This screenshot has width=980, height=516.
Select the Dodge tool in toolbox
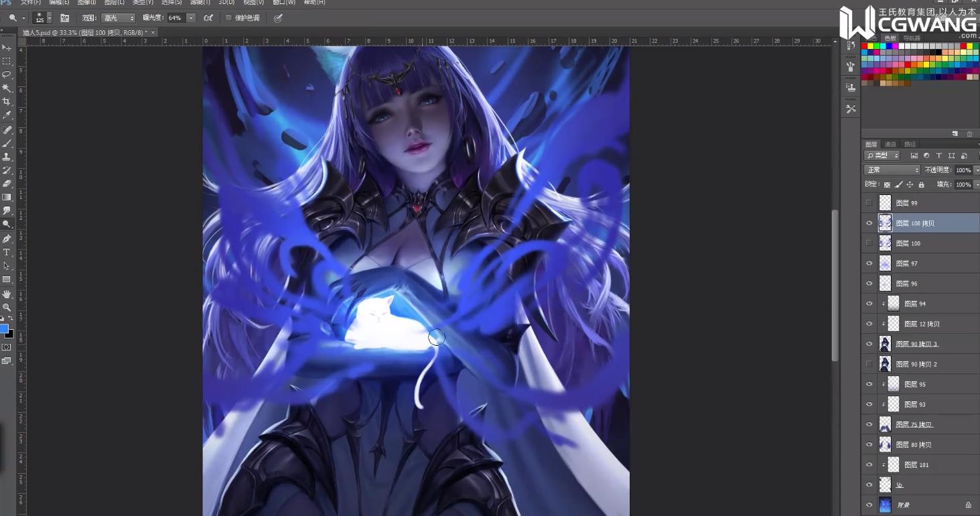(x=7, y=224)
